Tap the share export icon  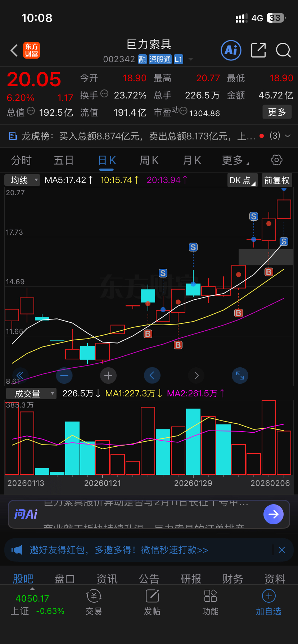pos(258,50)
